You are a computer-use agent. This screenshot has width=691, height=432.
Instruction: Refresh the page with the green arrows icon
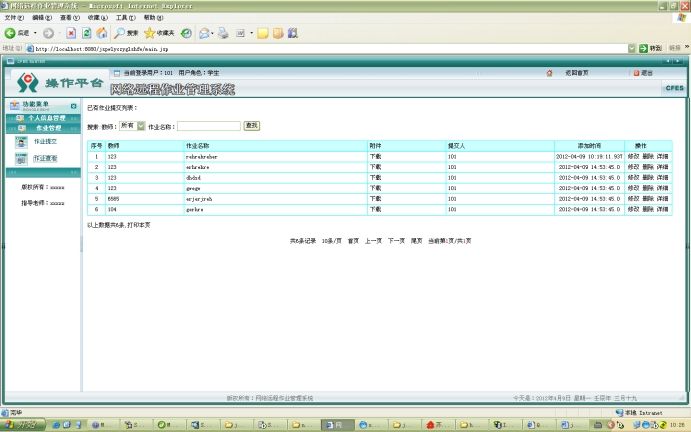click(86, 33)
